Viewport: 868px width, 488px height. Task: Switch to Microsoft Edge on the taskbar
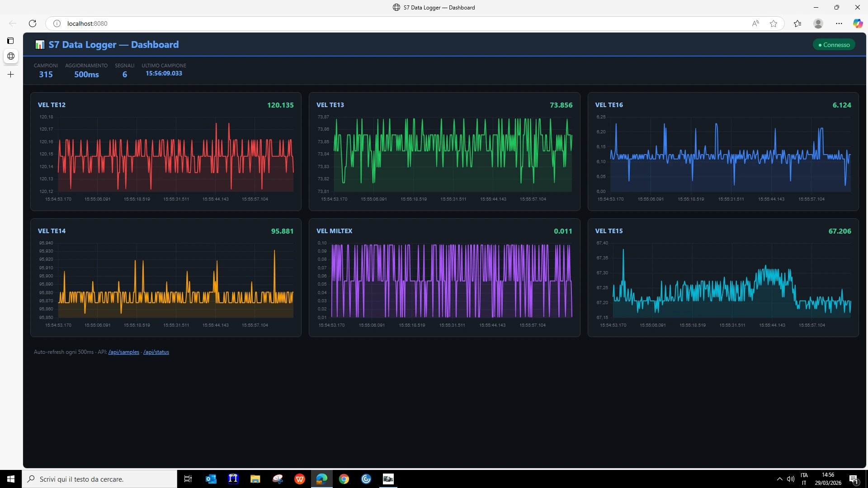(322, 479)
